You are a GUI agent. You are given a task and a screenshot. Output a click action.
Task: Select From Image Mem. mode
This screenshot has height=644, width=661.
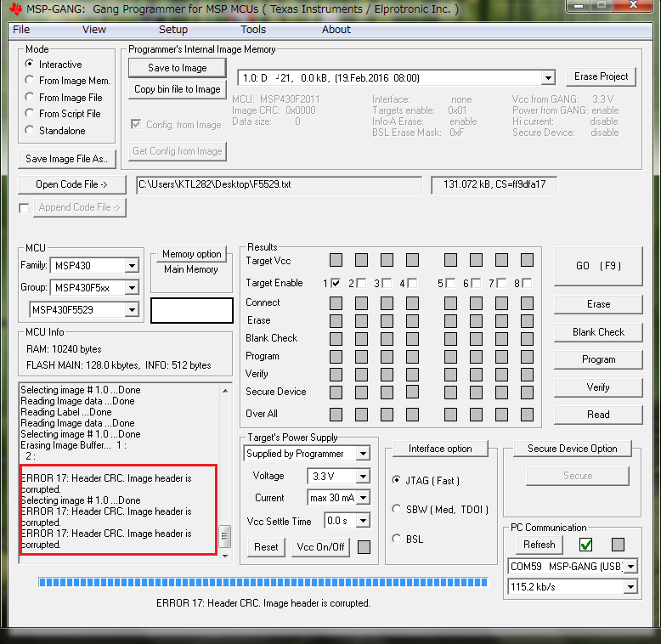click(29, 80)
